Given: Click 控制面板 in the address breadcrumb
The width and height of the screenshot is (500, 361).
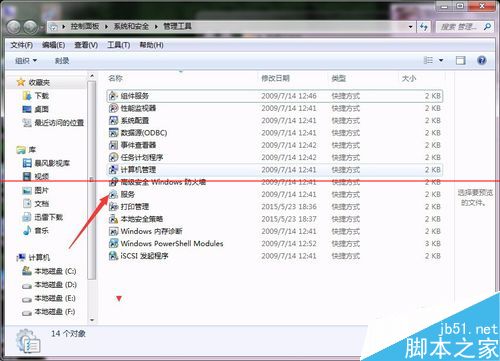Looking at the screenshot, I should (x=85, y=26).
